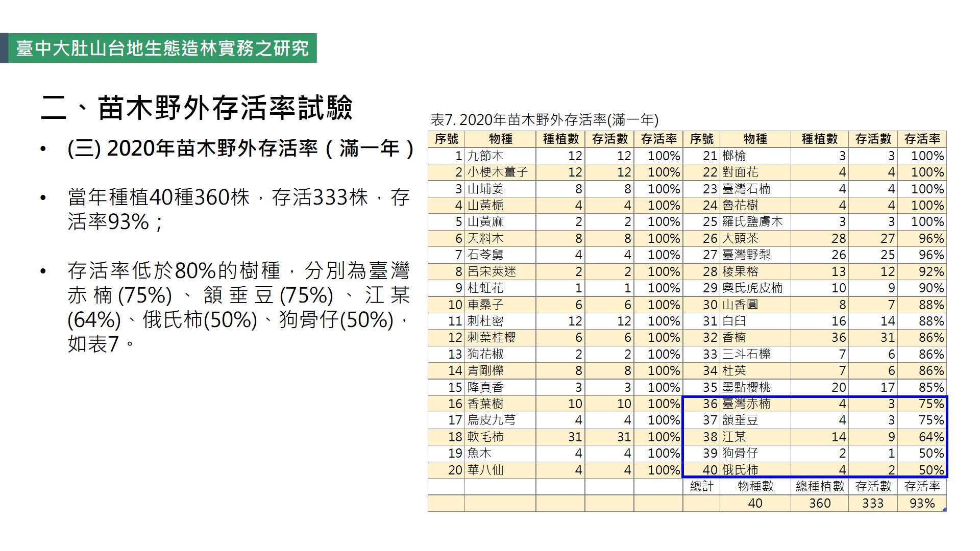The image size is (980, 551).
Task: Click the 90% rate for 奧氏虎皮楠
Action: (x=922, y=288)
